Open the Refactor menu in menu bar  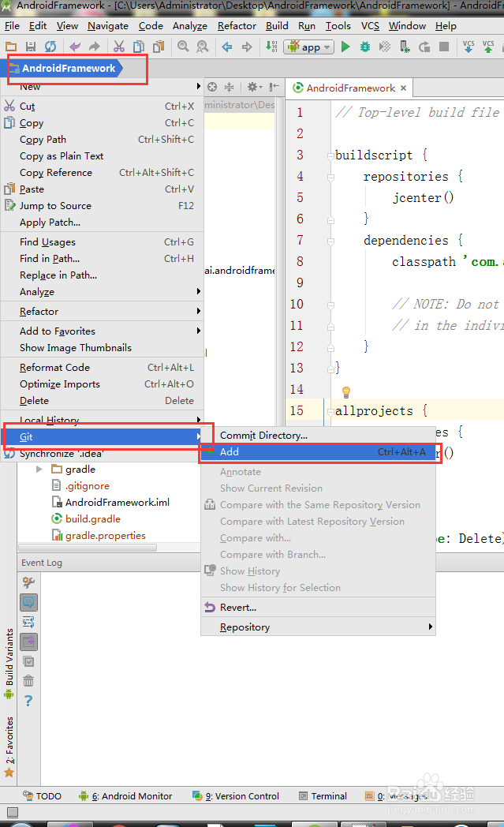pos(237,26)
